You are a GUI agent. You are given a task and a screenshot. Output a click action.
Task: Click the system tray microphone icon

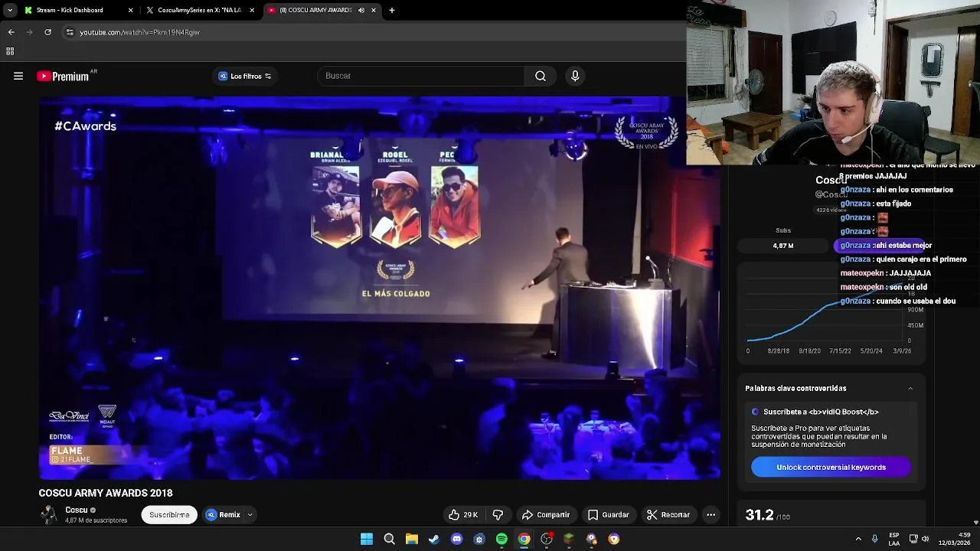pyautogui.click(x=874, y=539)
